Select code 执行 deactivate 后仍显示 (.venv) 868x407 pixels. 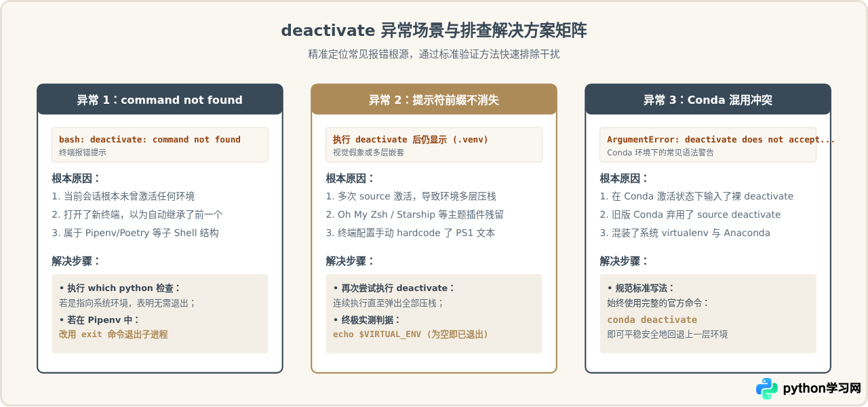(411, 139)
